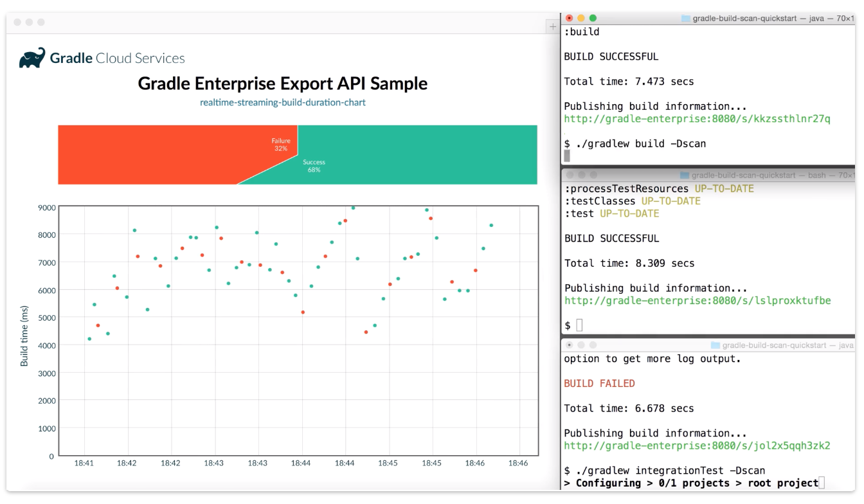Click option to get more log output line
The image size is (864, 504).
pyautogui.click(x=652, y=359)
